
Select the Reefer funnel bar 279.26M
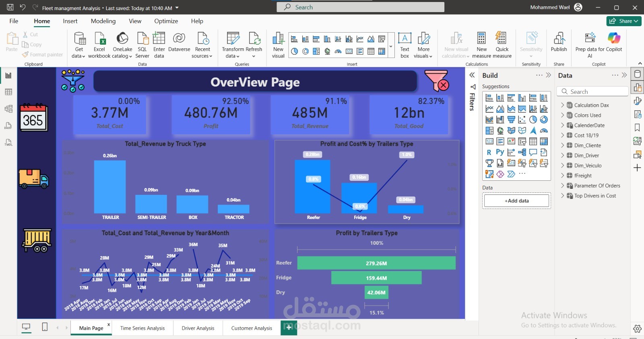click(376, 263)
